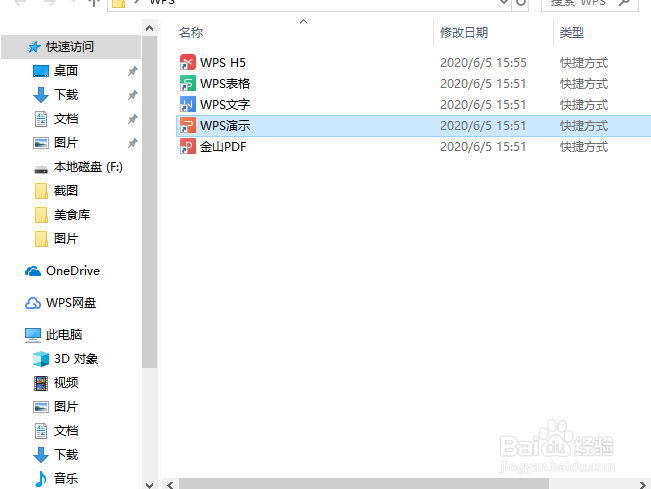Image resolution: width=651 pixels, height=489 pixels.
Task: Click 快捷方式 type in 金山PDF row
Action: click(584, 147)
